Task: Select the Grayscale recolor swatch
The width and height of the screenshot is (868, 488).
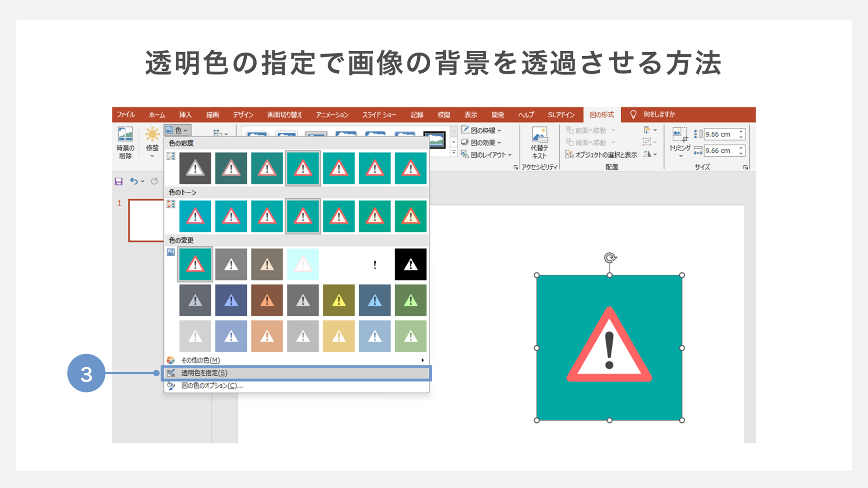Action: click(x=231, y=264)
